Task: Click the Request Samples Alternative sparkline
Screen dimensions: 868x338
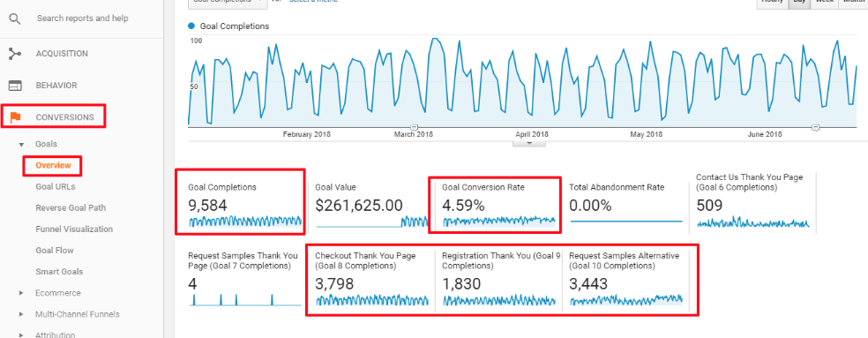Action: pos(626,300)
